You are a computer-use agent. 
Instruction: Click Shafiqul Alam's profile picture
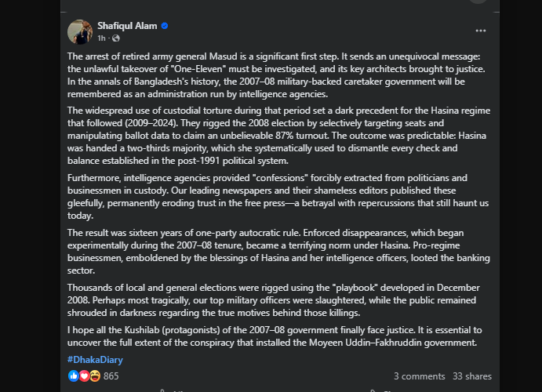[79, 31]
